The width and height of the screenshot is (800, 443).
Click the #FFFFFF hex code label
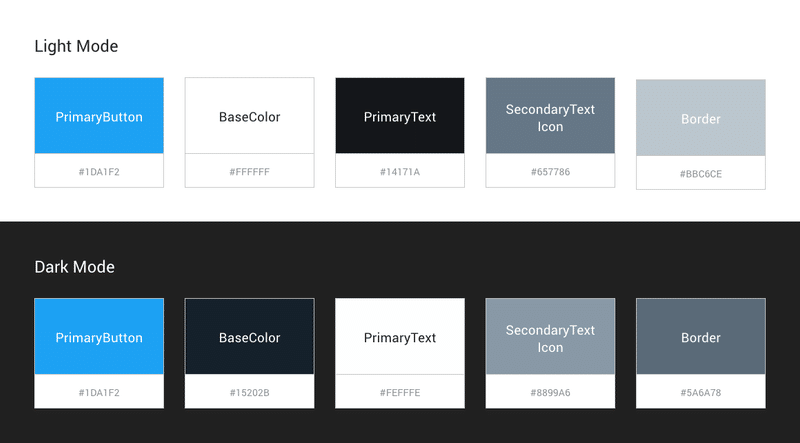(249, 172)
